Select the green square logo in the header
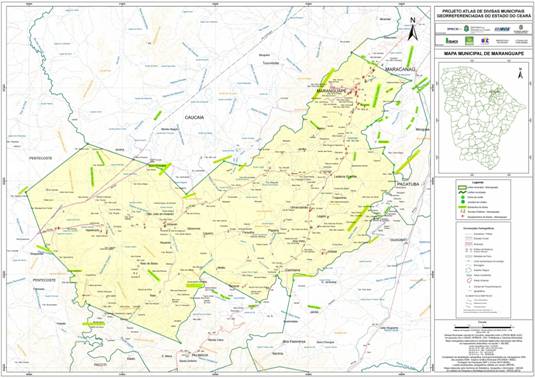Screen dimensions: 535x378 (469, 41)
